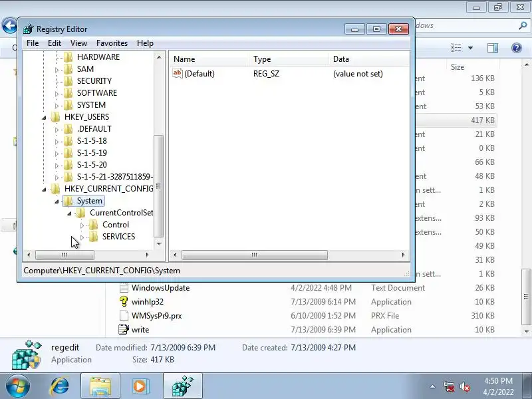Screen dimensions: 532x399
Task: Click the Registry Editor taskbar button
Action: [182, 386]
